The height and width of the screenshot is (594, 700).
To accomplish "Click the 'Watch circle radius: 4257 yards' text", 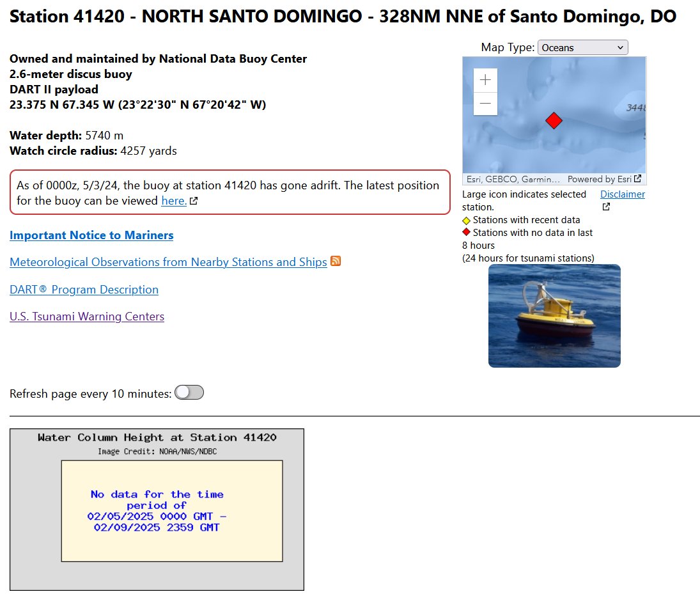I will coord(93,151).
